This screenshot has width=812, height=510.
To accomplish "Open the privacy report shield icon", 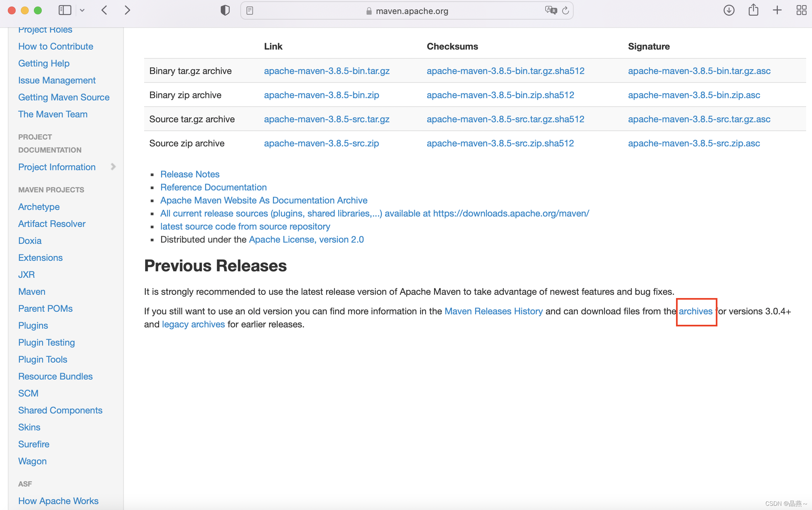I will [x=225, y=10].
